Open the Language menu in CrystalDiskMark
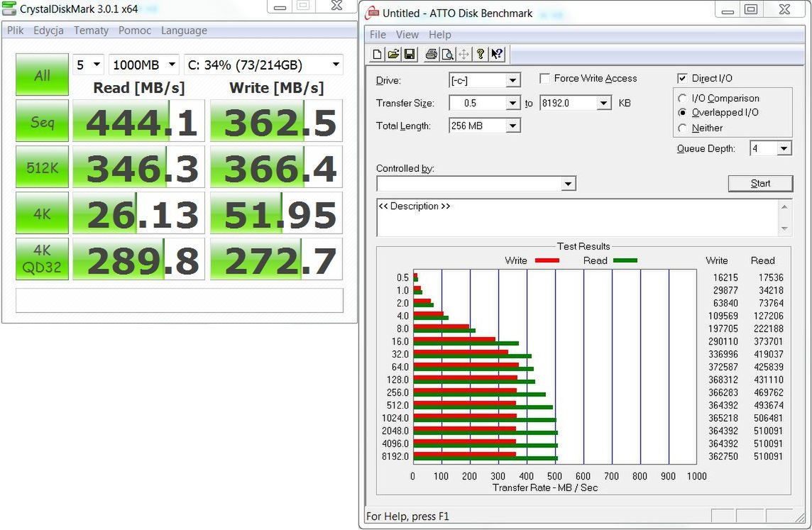 (184, 31)
